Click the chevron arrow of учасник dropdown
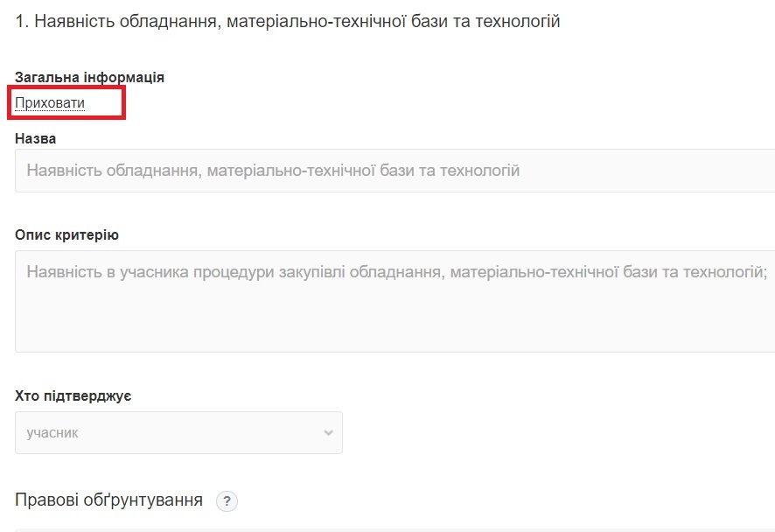This screenshot has width=775, height=532. pyautogui.click(x=328, y=433)
